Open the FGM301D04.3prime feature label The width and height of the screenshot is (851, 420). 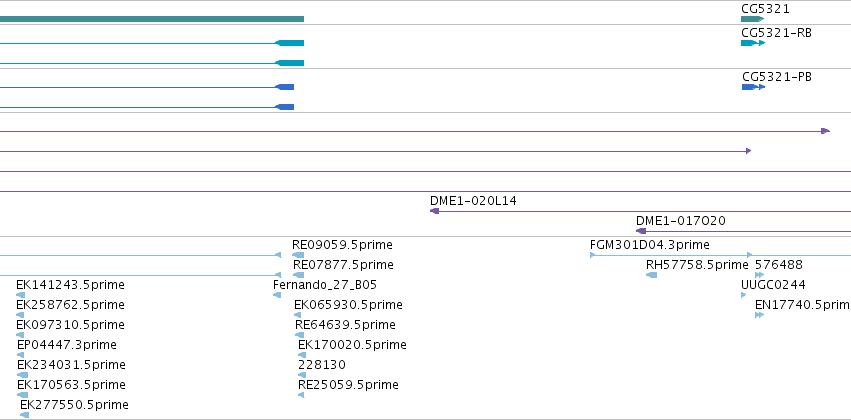(x=650, y=245)
